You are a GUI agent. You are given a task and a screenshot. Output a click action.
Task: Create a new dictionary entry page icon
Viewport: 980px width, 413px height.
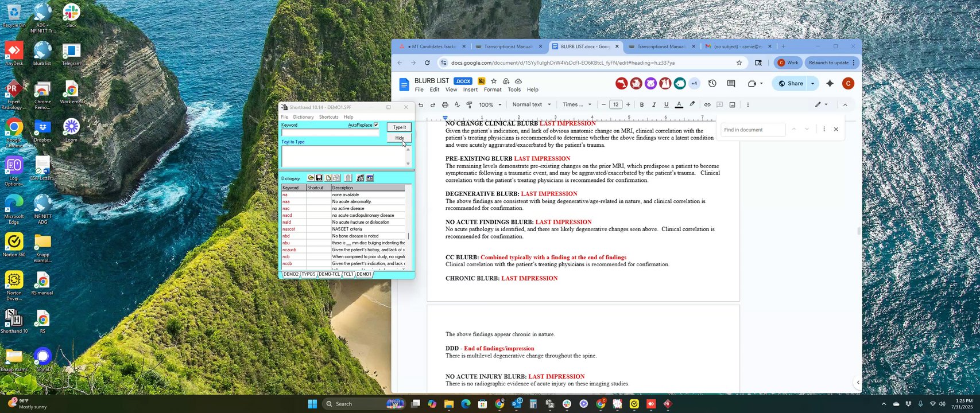(328, 178)
